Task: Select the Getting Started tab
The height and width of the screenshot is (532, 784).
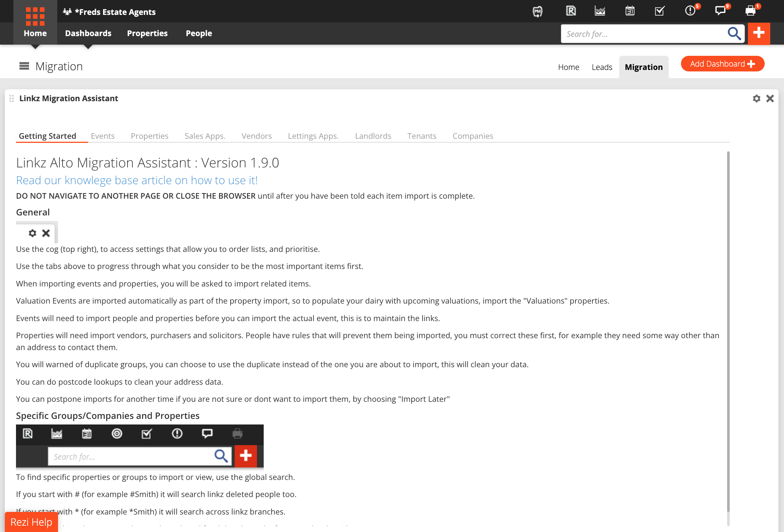Action: tap(48, 136)
